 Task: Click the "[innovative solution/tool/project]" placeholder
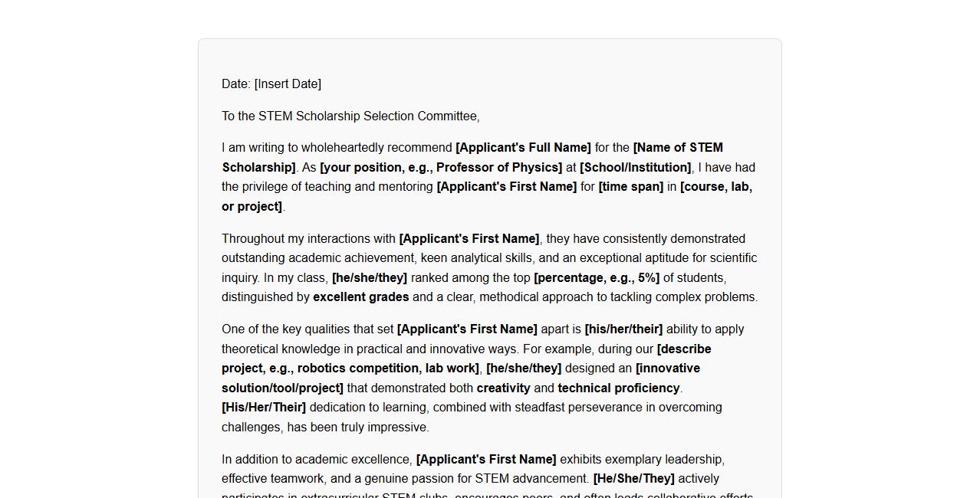[x=282, y=388]
